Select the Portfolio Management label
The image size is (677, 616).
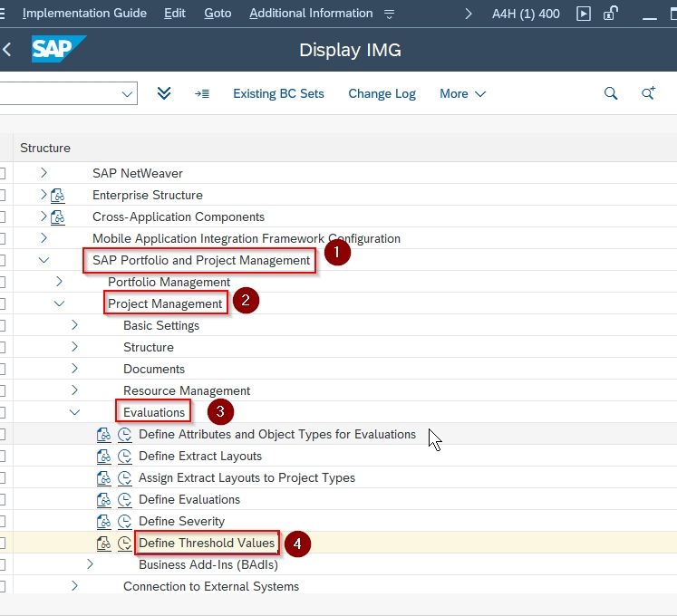[169, 282]
